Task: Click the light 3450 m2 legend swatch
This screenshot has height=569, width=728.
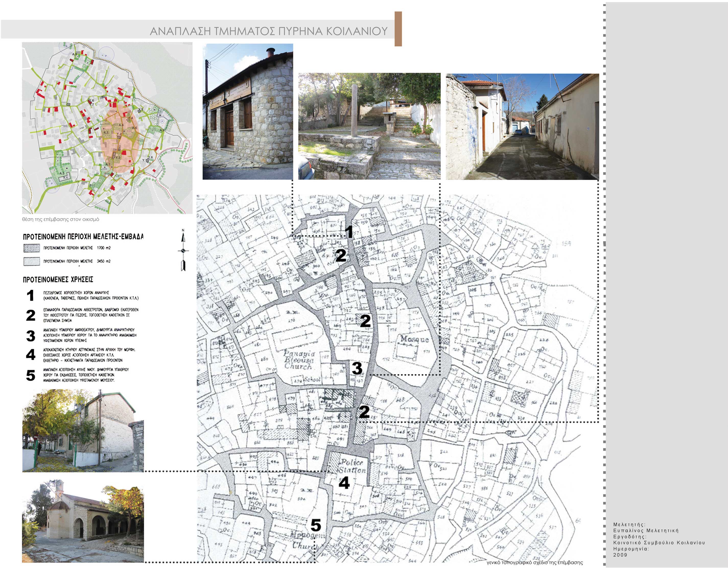Action: (32, 261)
